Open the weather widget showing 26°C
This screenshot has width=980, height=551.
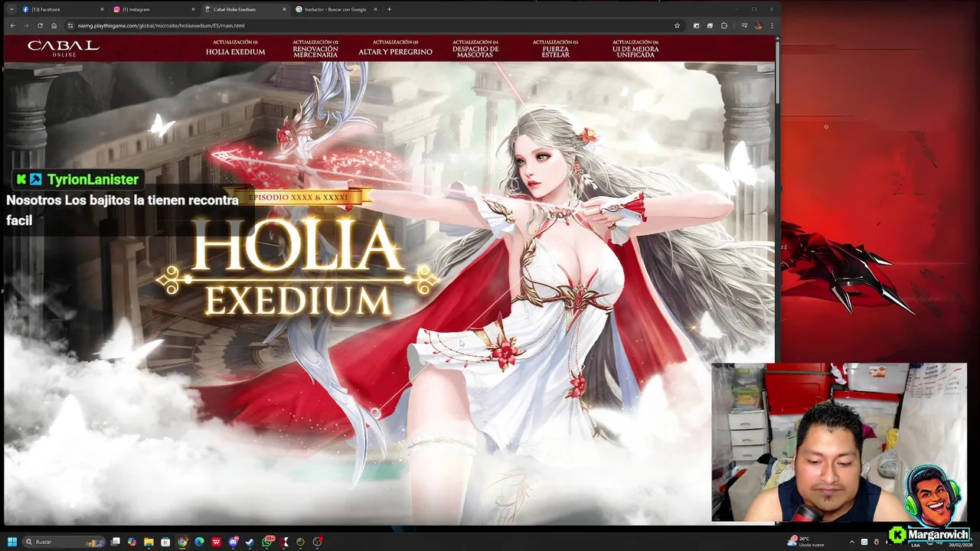tap(806, 542)
